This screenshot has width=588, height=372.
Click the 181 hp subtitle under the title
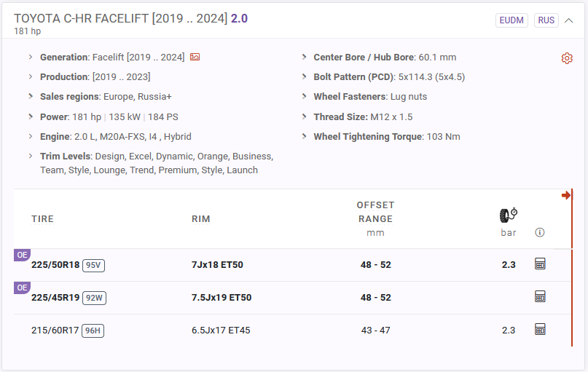point(28,31)
